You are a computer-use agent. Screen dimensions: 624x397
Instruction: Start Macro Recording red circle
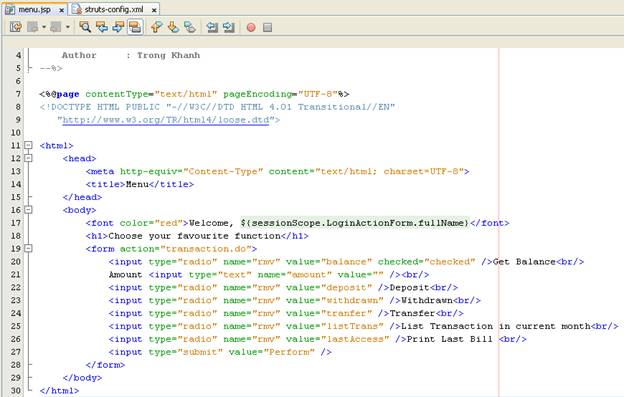coord(251,27)
